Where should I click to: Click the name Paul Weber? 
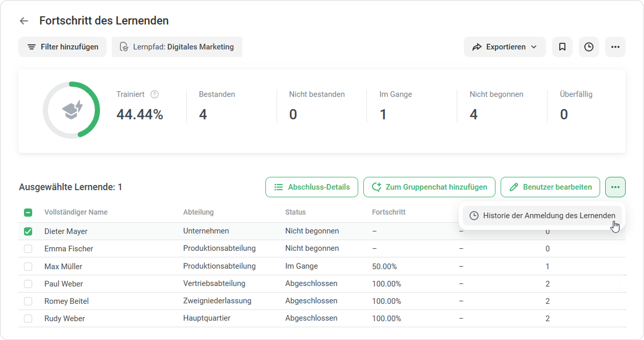click(x=64, y=284)
